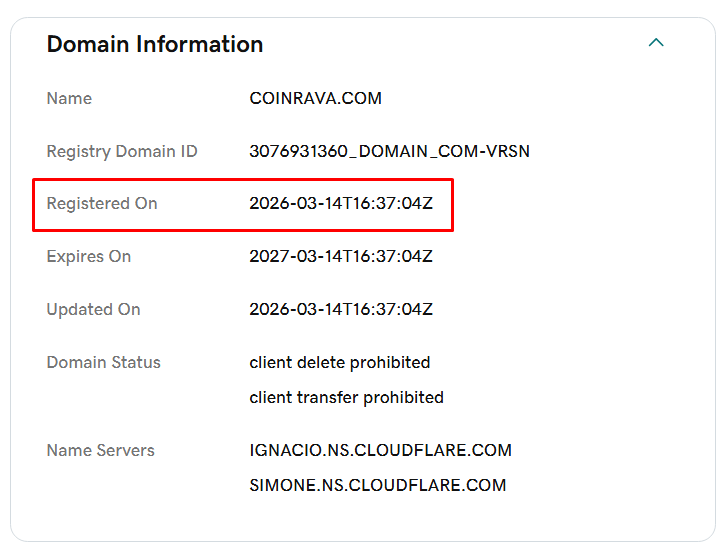The width and height of the screenshot is (726, 558).
Task: Click the Domain Status label
Action: coord(103,362)
